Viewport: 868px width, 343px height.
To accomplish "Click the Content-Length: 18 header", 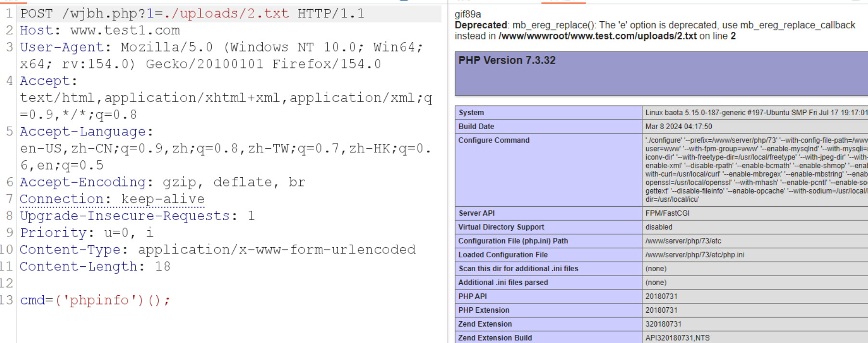I will [x=95, y=266].
